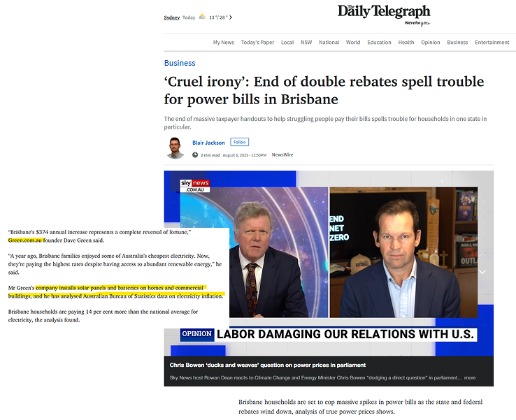Viewport: 516px width, 420px height.
Task: Expand weather details chevron arrow
Action: click(231, 17)
